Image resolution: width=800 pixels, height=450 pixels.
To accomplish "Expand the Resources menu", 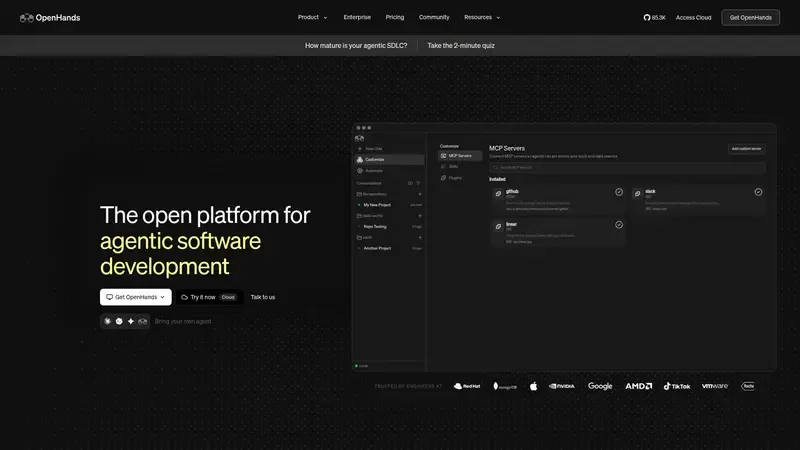I will (x=482, y=17).
